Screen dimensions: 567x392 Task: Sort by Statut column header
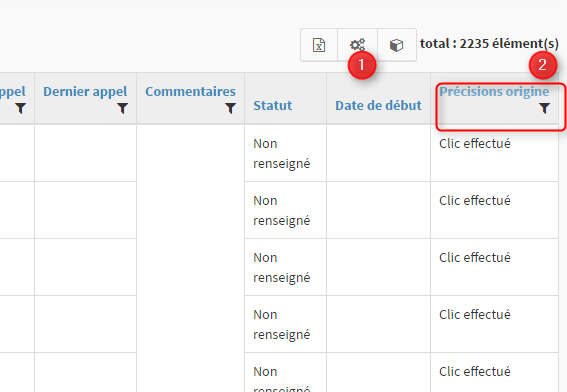tap(273, 106)
